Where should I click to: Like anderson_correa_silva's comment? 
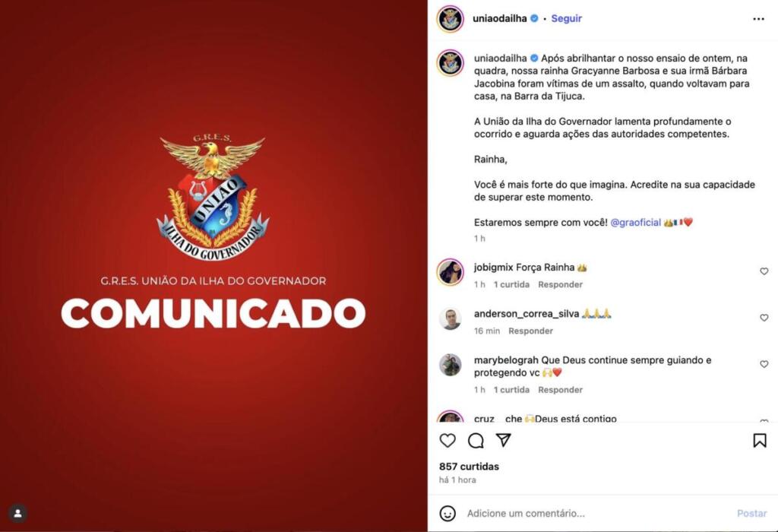coord(764,318)
